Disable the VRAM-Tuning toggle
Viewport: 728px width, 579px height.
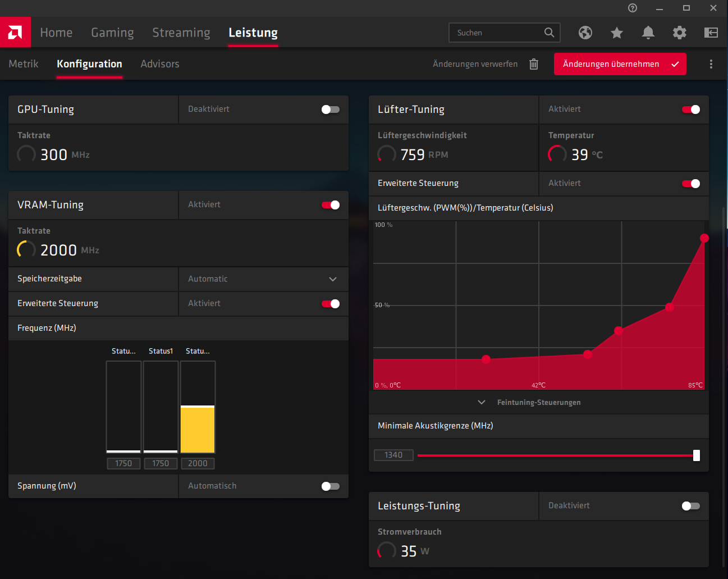[331, 205]
